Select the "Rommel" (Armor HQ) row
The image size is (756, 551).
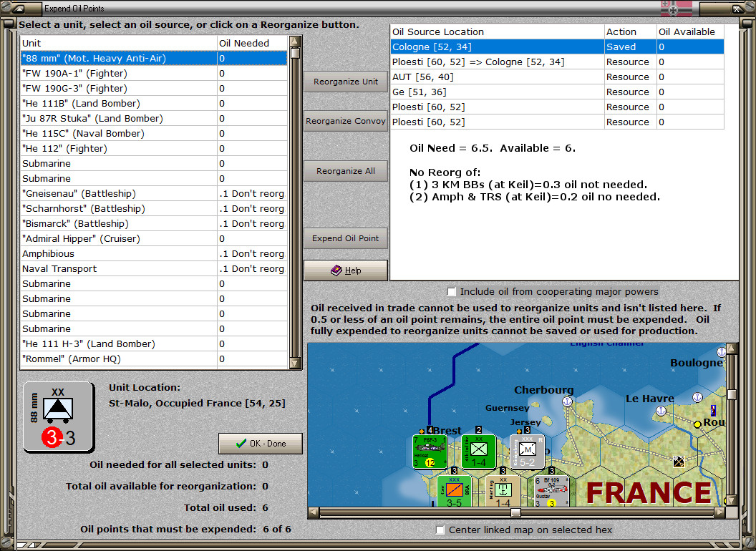point(154,359)
